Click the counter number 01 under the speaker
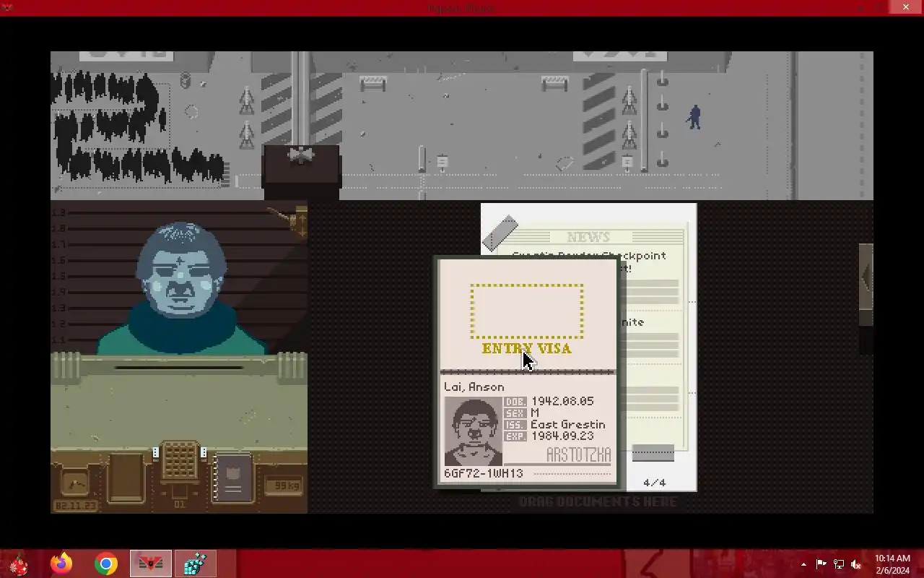The width and height of the screenshot is (924, 578). tap(180, 504)
